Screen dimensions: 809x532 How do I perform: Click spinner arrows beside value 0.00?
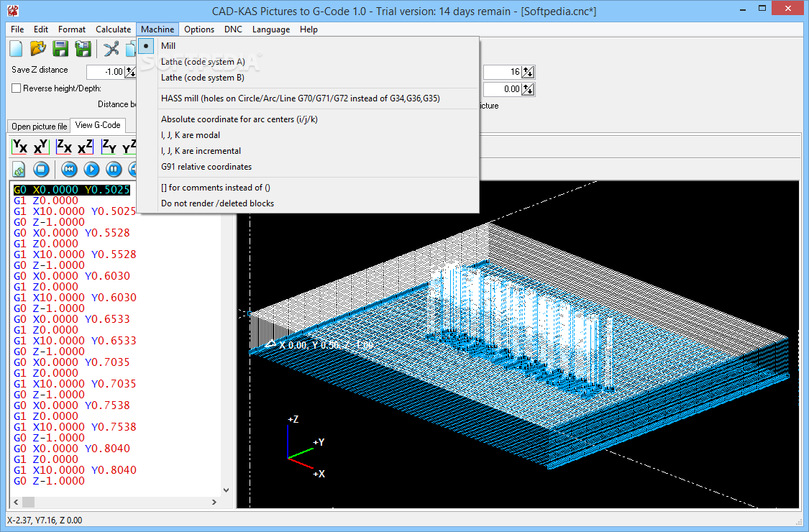pos(528,89)
